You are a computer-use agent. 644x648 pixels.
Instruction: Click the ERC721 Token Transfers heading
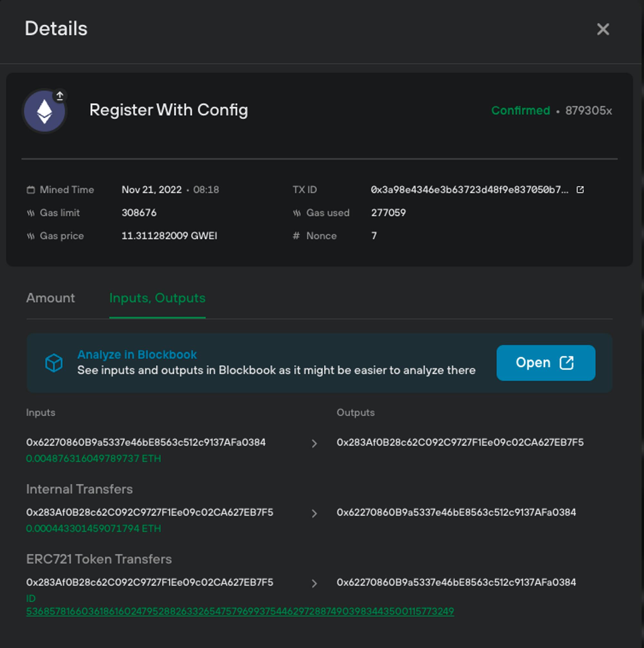[99, 559]
